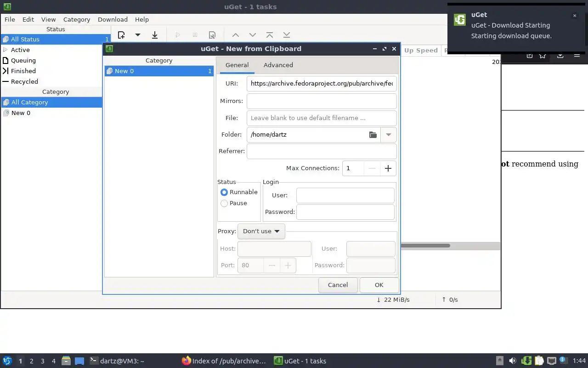Open the Firefox hamburger menu
The height and width of the screenshot is (368, 588).
click(577, 55)
